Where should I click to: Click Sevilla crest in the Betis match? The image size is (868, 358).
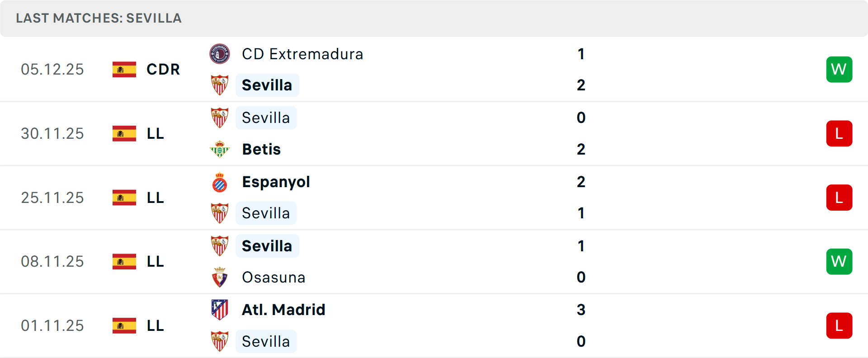(220, 118)
